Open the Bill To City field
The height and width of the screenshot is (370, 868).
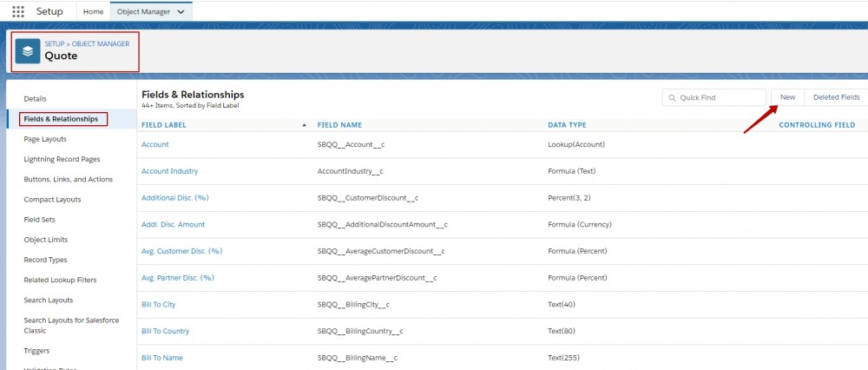158,305
